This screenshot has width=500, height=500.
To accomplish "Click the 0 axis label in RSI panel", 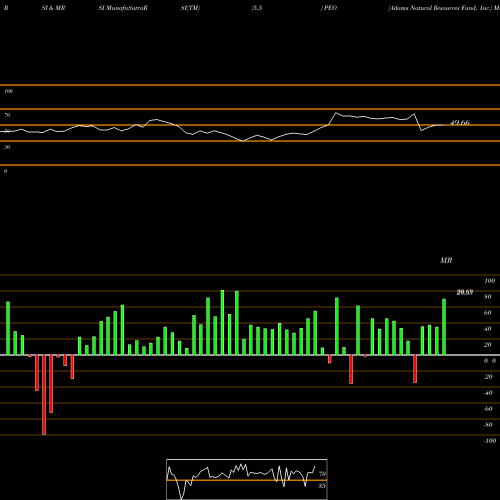I will coord(6,171).
